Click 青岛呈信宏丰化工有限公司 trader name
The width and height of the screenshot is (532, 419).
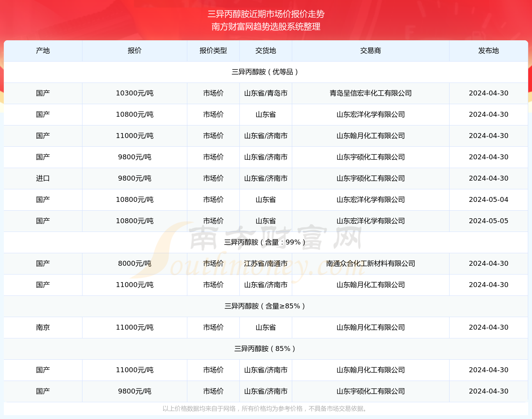(x=370, y=93)
